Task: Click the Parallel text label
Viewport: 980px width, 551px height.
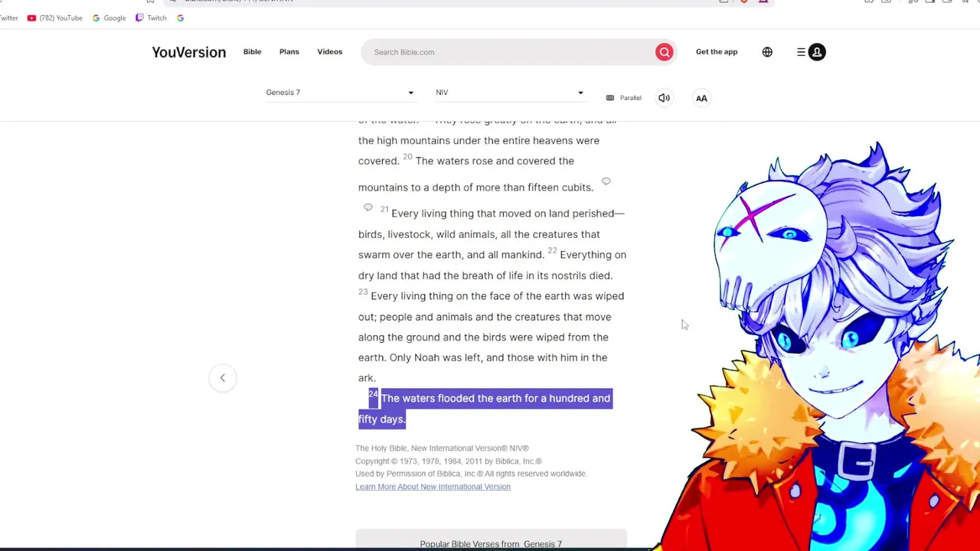Action: point(630,98)
